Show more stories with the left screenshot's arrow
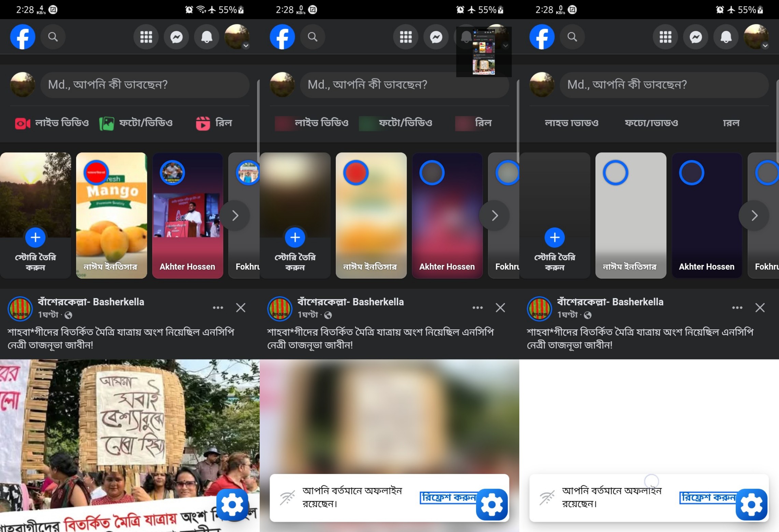The height and width of the screenshot is (532, 779). pyautogui.click(x=235, y=216)
